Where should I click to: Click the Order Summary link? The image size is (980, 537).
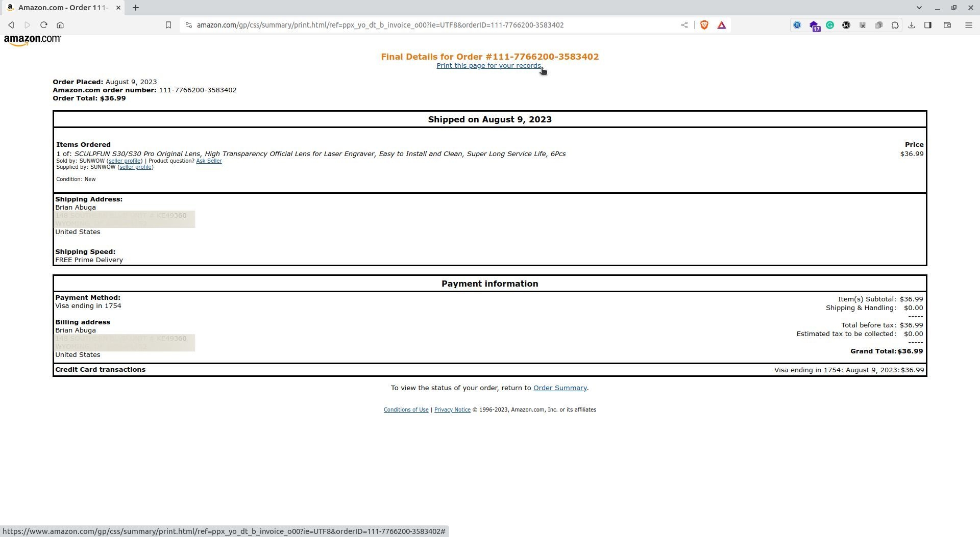(560, 388)
